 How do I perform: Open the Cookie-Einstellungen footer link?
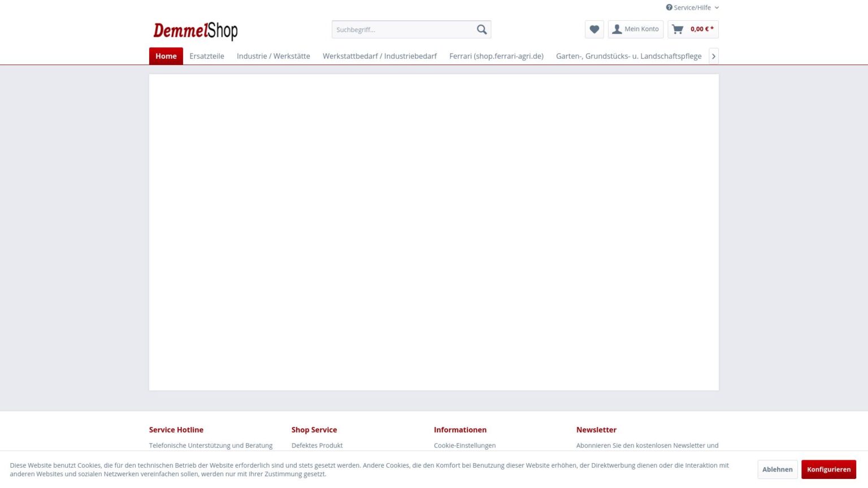(x=465, y=445)
